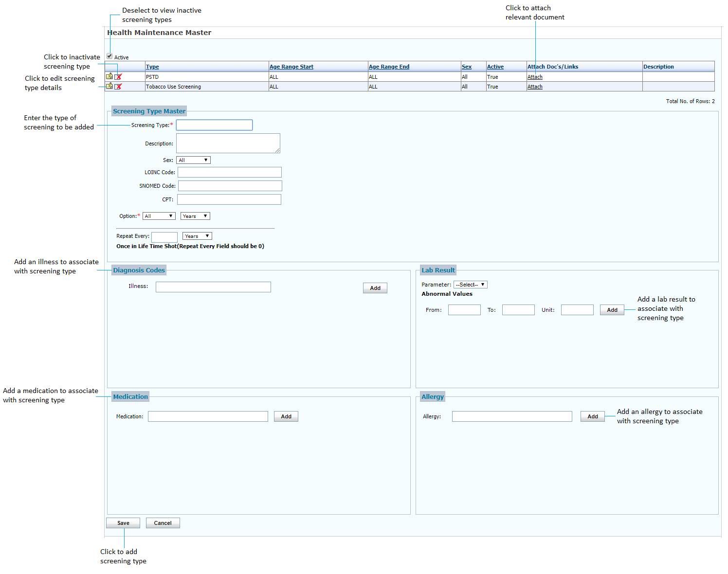Uncheck the Active checkbox
Image resolution: width=728 pixels, height=574 pixels.
point(109,56)
